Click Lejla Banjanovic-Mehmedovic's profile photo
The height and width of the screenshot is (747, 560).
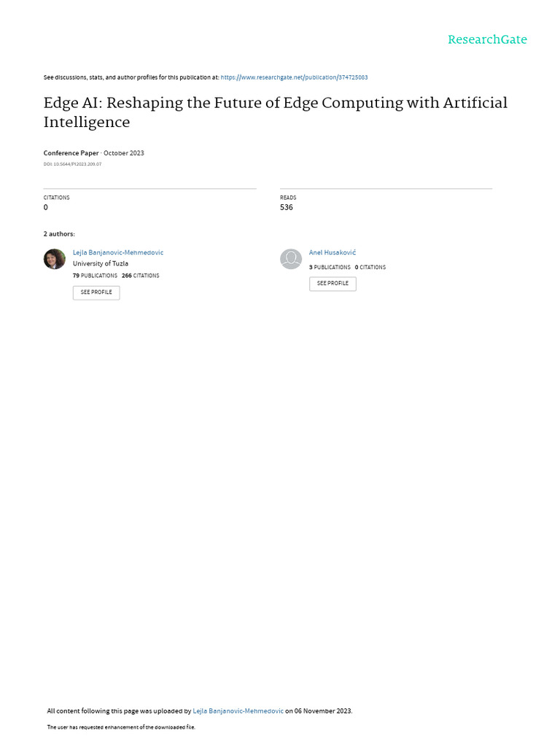[x=55, y=259]
